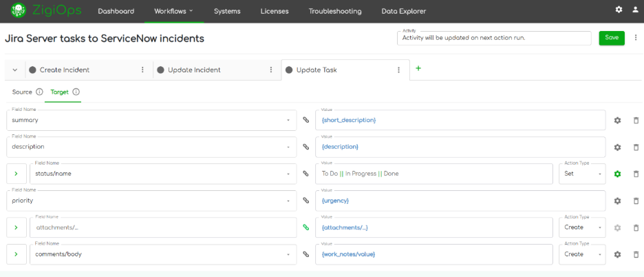Click the Activity status field
The height and width of the screenshot is (277, 644).
pos(494,38)
